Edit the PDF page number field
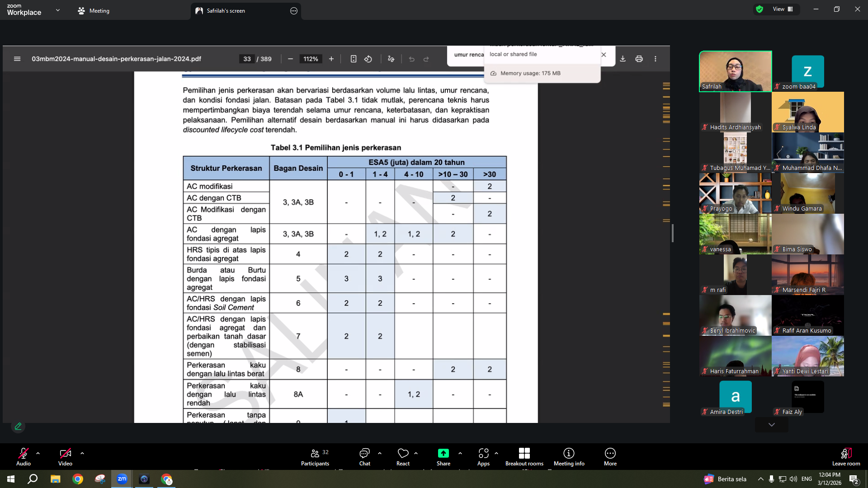The height and width of the screenshot is (488, 868). (x=247, y=59)
